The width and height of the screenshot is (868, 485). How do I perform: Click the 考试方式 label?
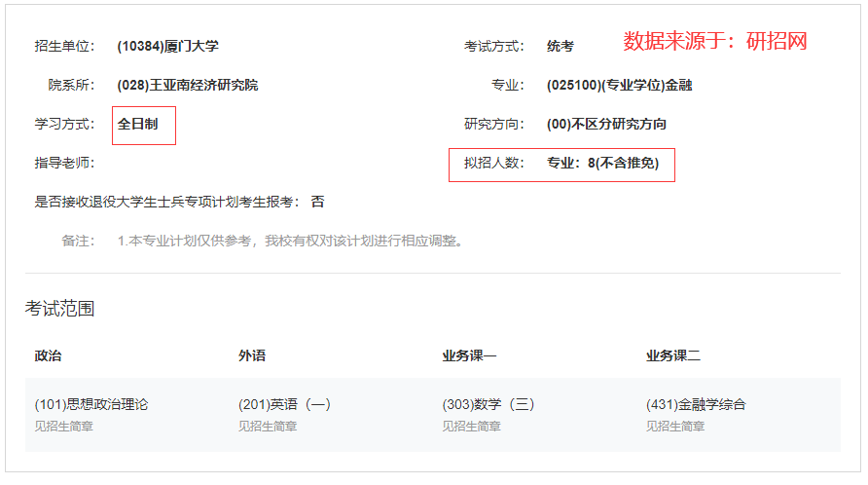pos(493,46)
